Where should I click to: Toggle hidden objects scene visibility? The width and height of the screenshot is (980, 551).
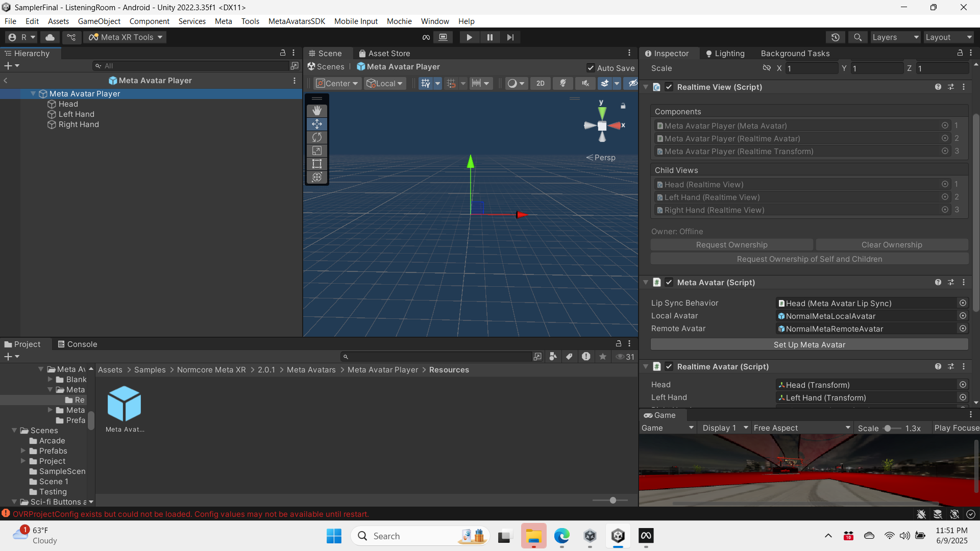pos(632,83)
